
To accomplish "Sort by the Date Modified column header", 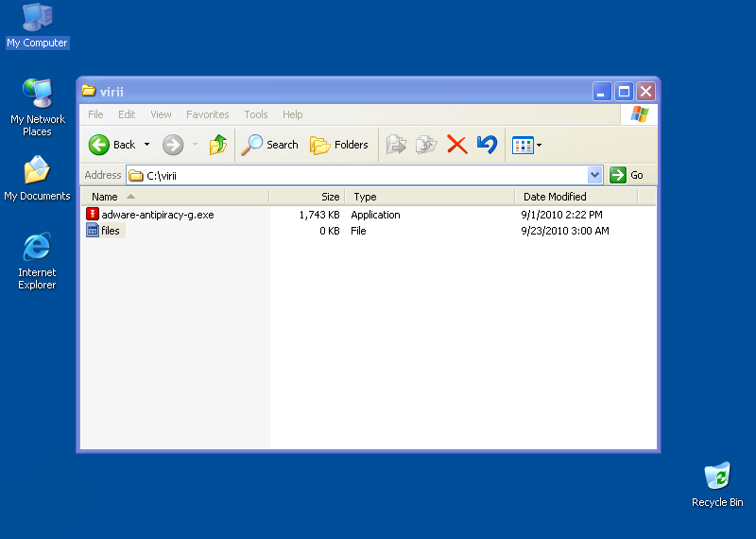I will pyautogui.click(x=576, y=197).
